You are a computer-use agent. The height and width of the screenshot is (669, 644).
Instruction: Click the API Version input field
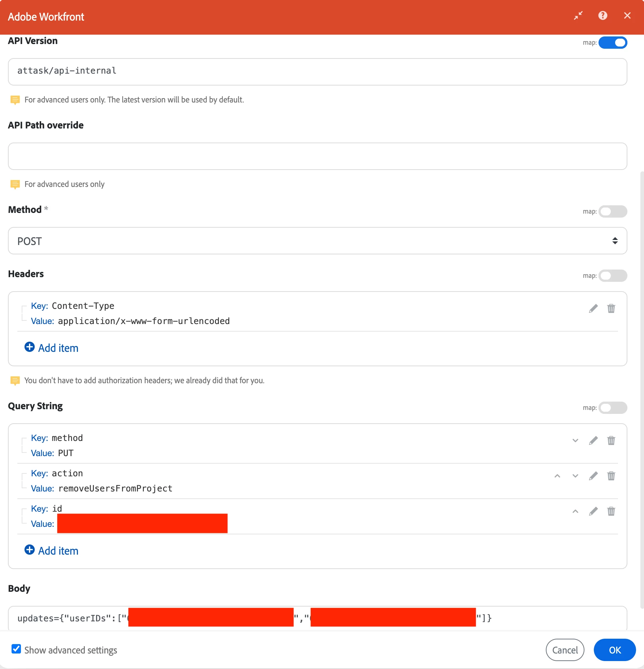tap(318, 72)
